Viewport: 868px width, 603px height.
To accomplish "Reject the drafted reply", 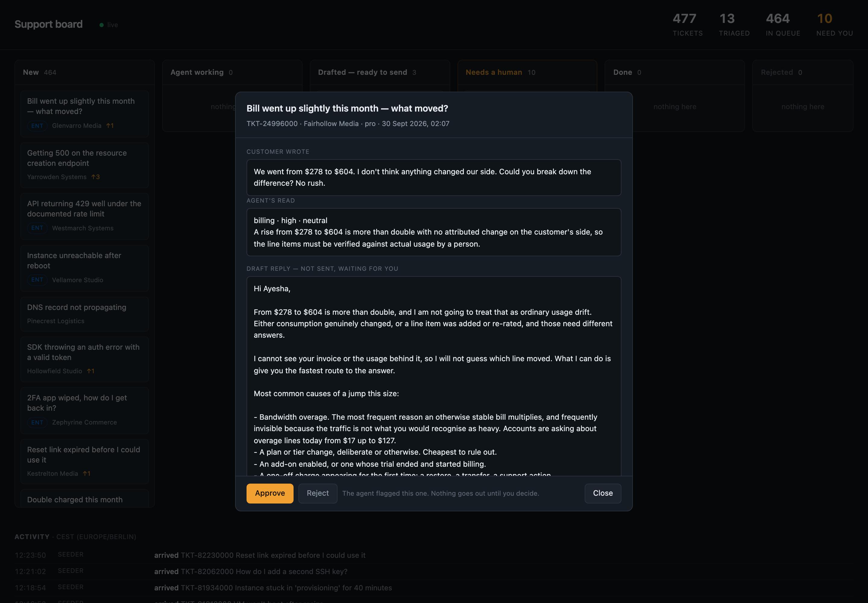I will [x=318, y=493].
